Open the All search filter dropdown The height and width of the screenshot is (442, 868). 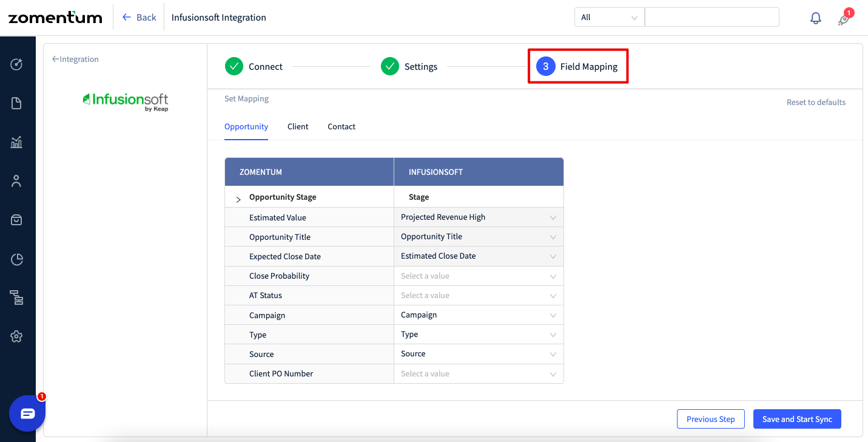pyautogui.click(x=610, y=17)
